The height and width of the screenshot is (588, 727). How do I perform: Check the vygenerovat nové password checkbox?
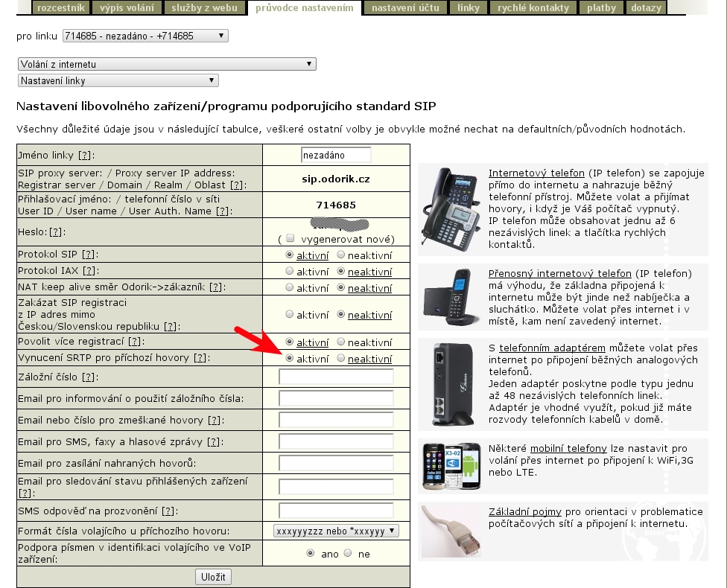[x=291, y=239]
